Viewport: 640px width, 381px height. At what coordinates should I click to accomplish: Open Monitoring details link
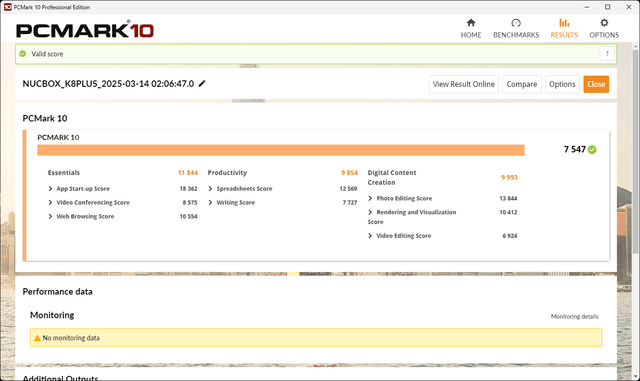tap(574, 316)
